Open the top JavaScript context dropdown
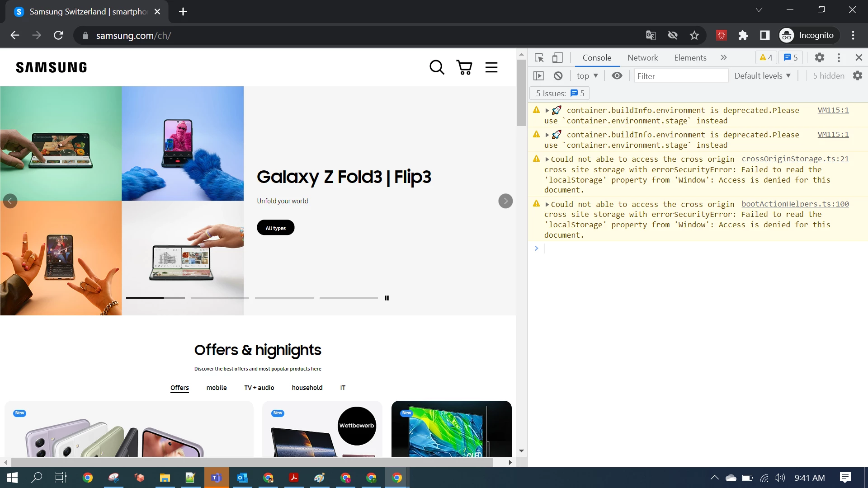 pyautogui.click(x=587, y=76)
